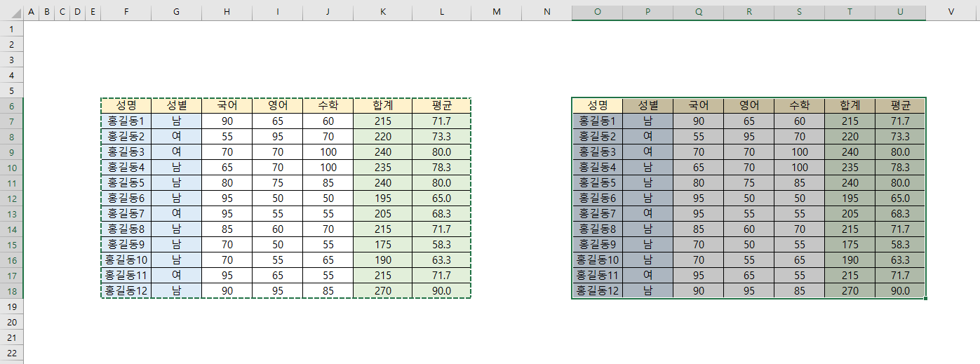Select column F header

coord(126,11)
